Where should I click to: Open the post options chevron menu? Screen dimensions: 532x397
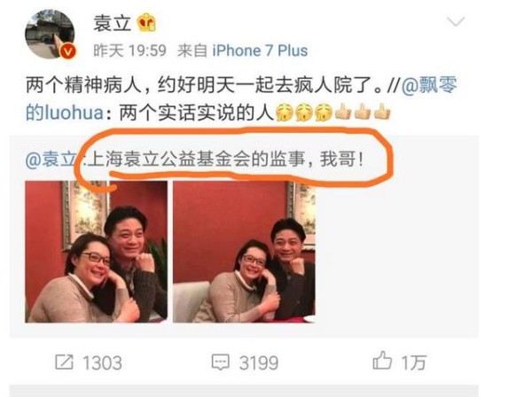pyautogui.click(x=456, y=21)
